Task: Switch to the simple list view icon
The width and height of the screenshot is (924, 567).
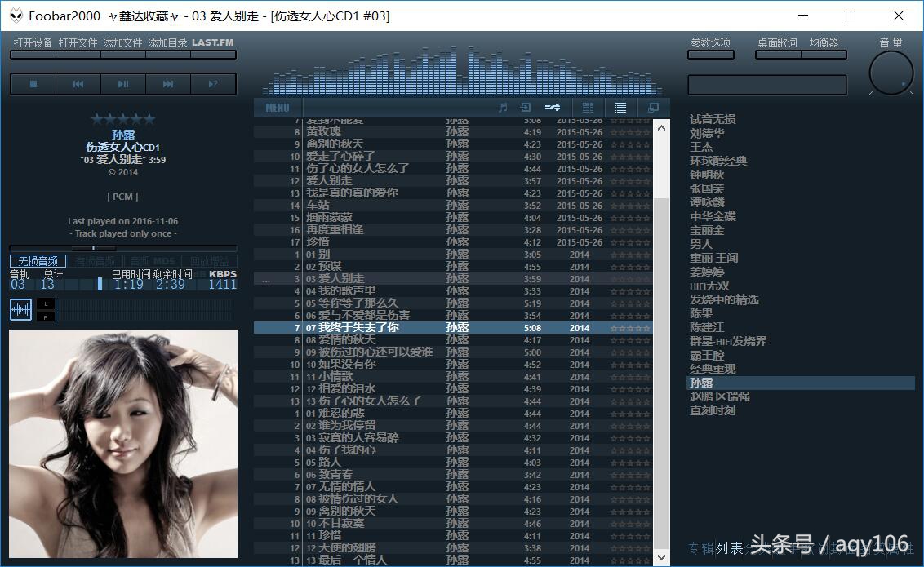Action: tap(620, 107)
